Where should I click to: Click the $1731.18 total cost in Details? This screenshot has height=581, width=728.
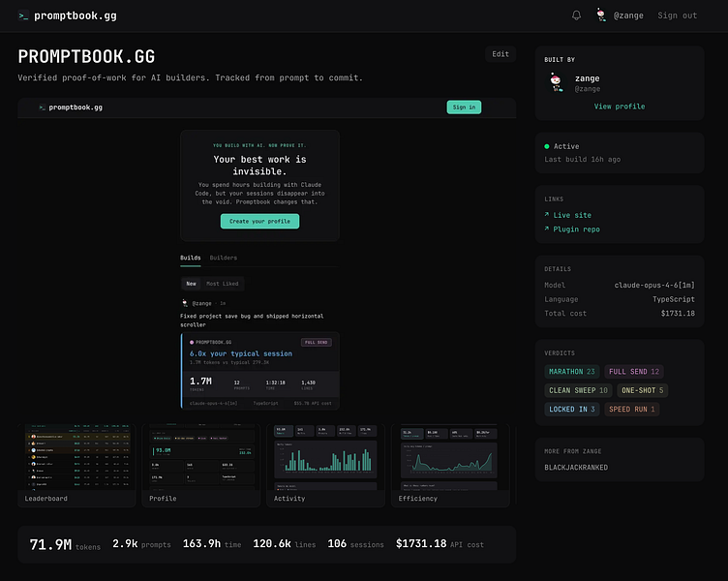point(678,313)
